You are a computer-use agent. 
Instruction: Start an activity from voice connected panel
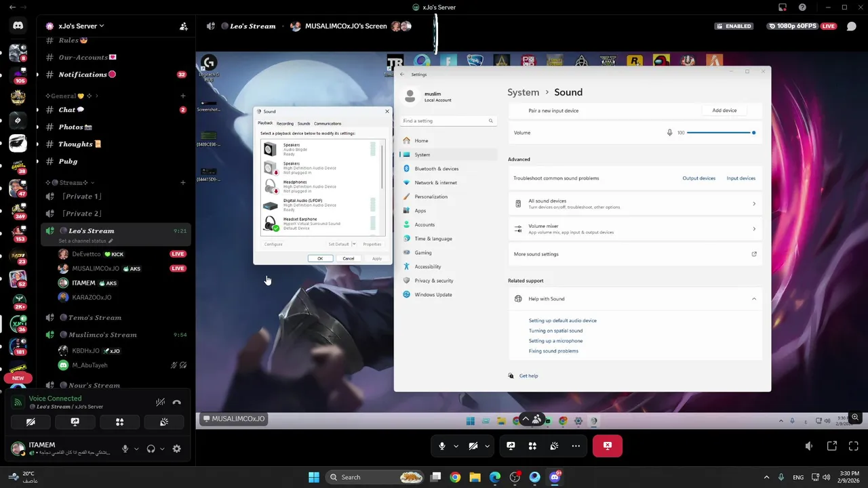pos(119,422)
